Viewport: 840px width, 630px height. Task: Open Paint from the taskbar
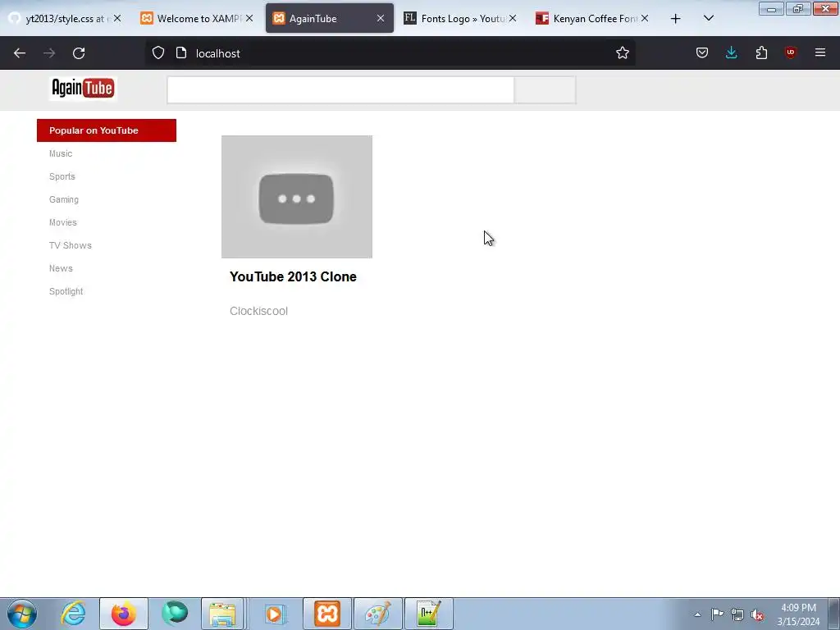tap(377, 614)
